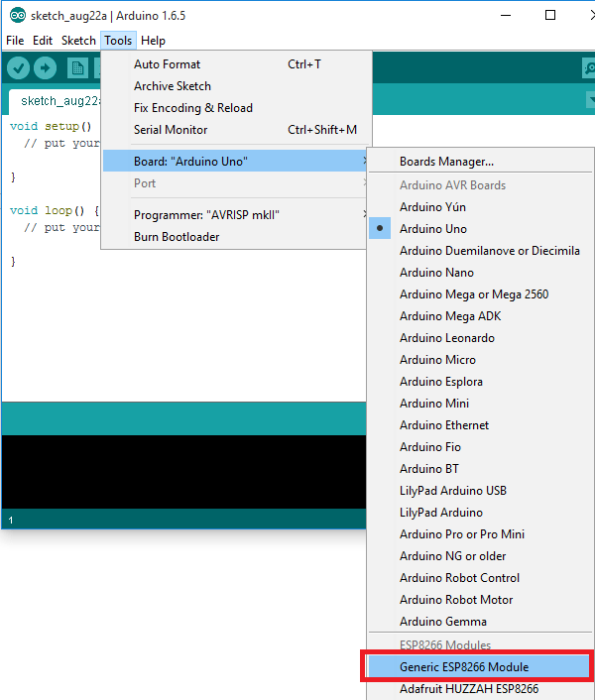This screenshot has height=700, width=595.
Task: Click Burn Bootloader menu entry
Action: pos(177,237)
